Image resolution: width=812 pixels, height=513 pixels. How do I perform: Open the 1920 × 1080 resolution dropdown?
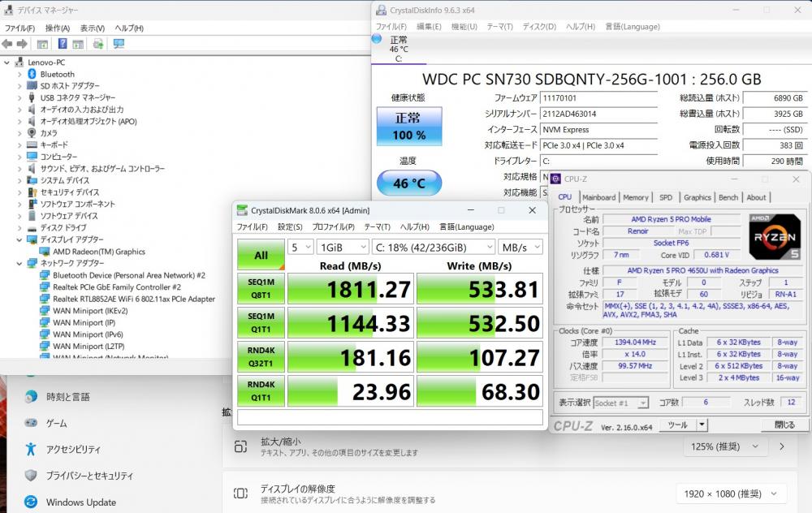pyautogui.click(x=730, y=494)
